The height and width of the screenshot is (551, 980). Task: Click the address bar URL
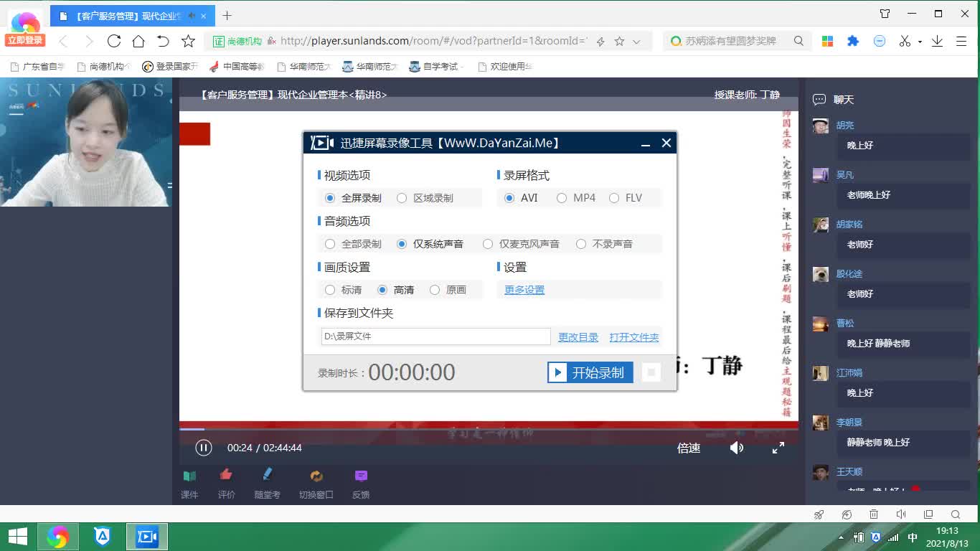tap(433, 41)
